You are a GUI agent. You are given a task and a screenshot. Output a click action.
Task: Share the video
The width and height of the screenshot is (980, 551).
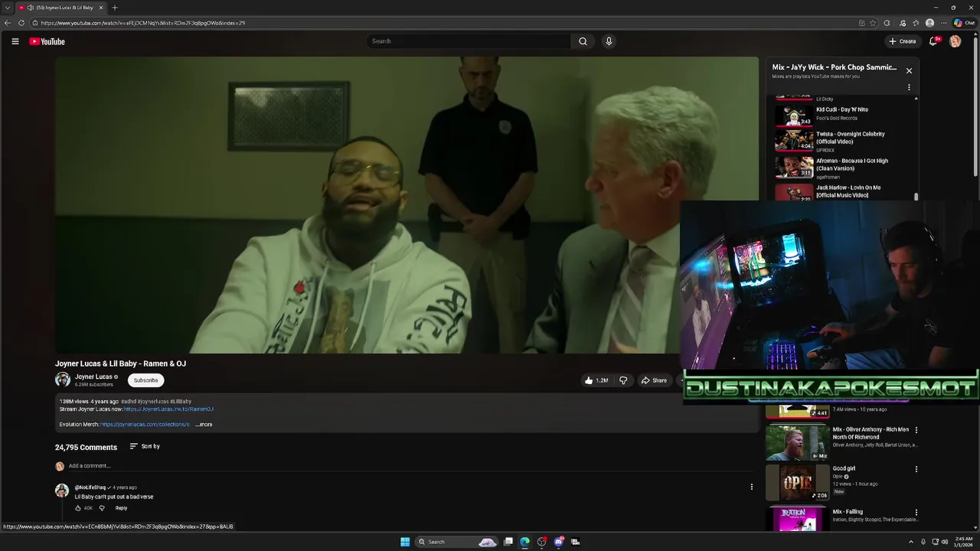[654, 380]
